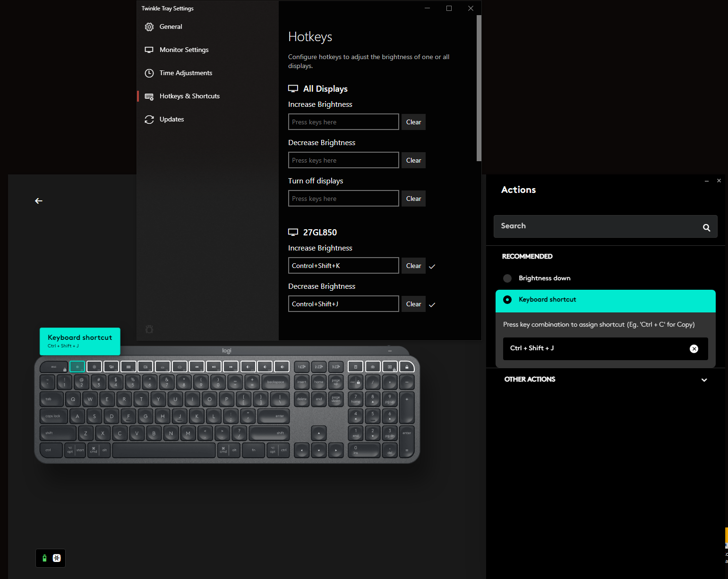The image size is (728, 579).
Task: Select the volume up key
Action: [282, 367]
